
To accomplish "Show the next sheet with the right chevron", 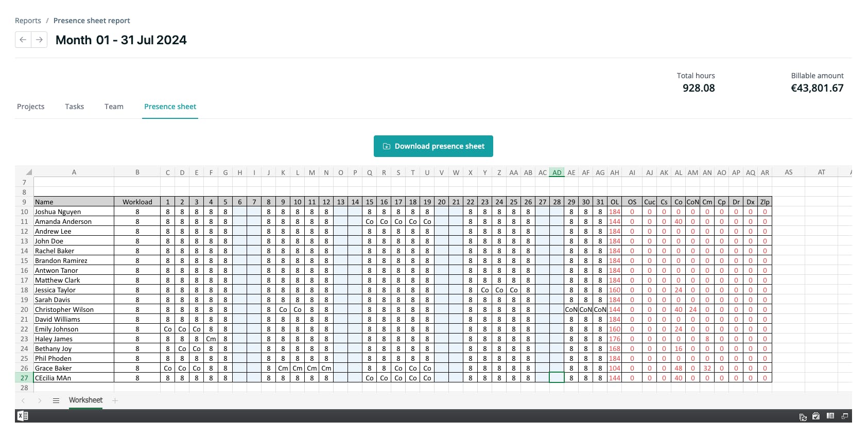I will click(40, 400).
